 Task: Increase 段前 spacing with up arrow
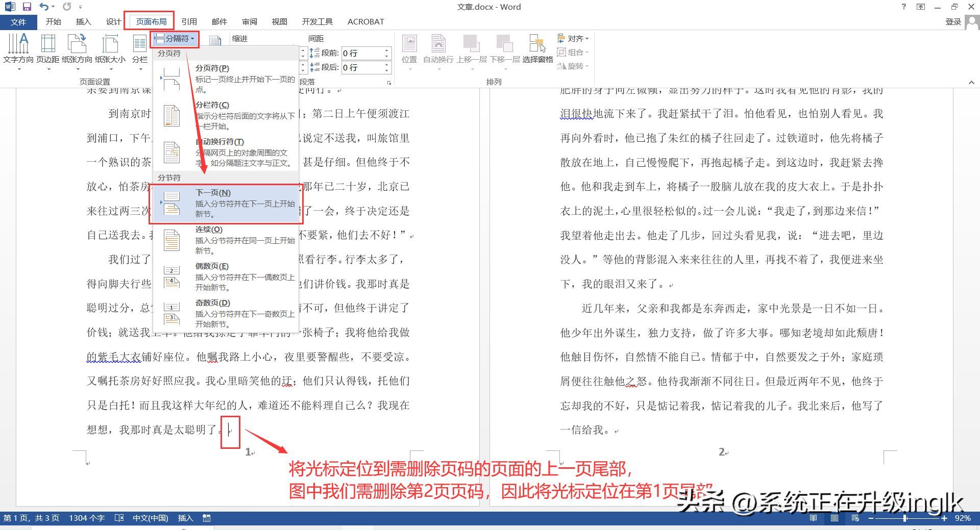387,50
